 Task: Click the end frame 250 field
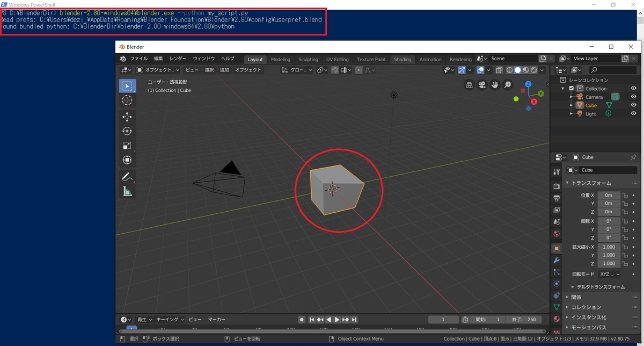(x=524, y=319)
